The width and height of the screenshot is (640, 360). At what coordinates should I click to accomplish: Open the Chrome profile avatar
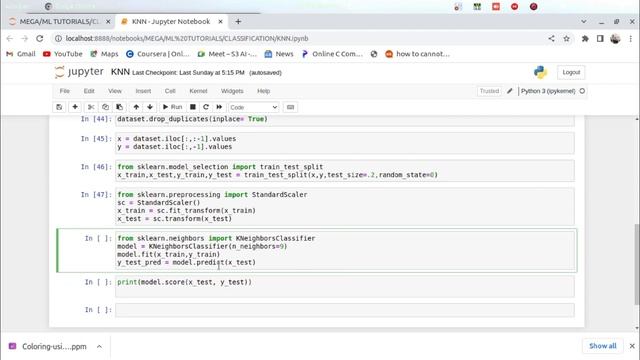coord(615,38)
